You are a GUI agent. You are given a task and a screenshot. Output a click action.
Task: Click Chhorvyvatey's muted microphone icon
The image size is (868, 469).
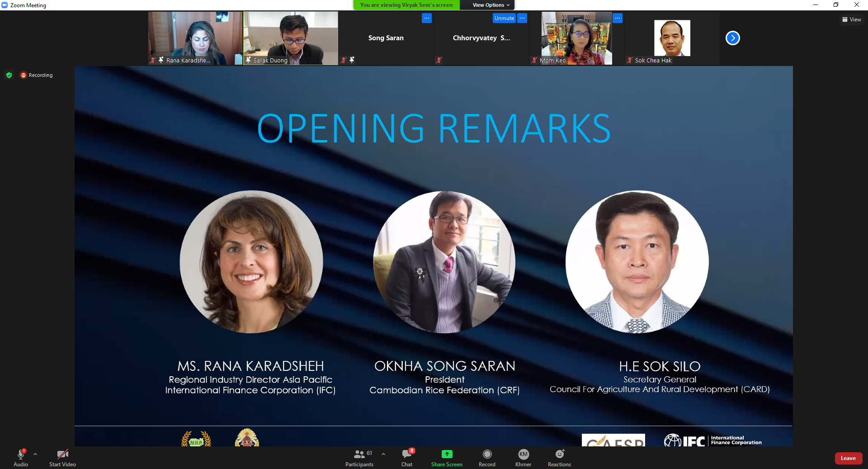(x=439, y=60)
